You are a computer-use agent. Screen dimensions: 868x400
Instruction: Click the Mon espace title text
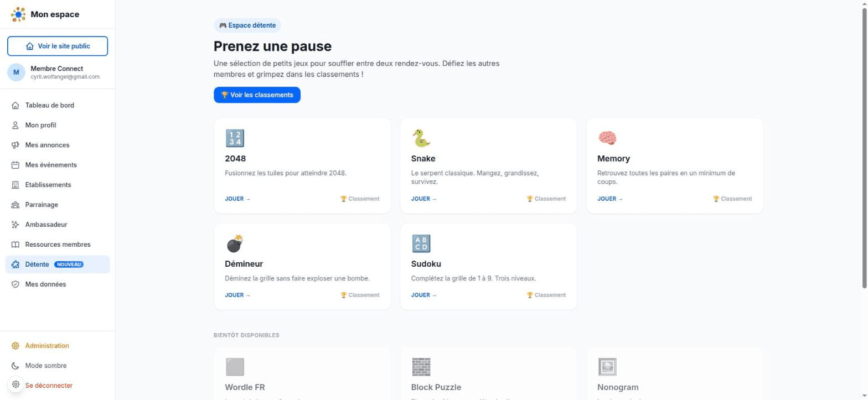(55, 14)
